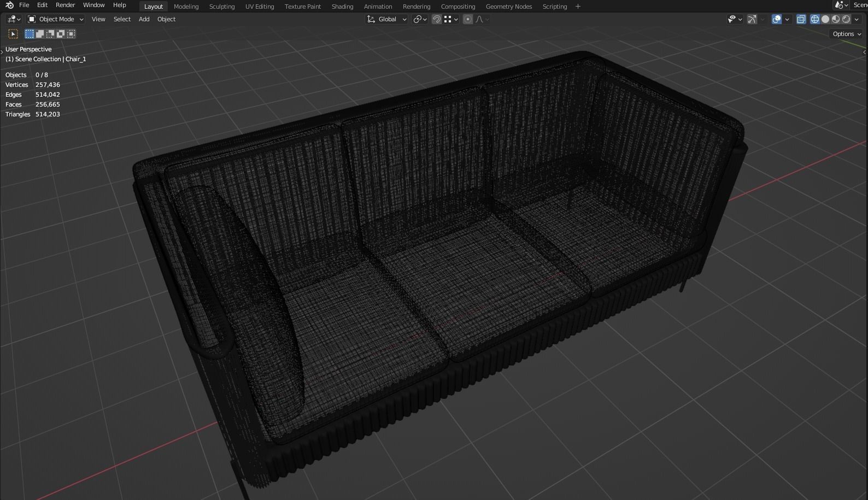Image resolution: width=868 pixels, height=500 pixels.
Task: Toggle X-Ray mode
Action: pos(801,19)
